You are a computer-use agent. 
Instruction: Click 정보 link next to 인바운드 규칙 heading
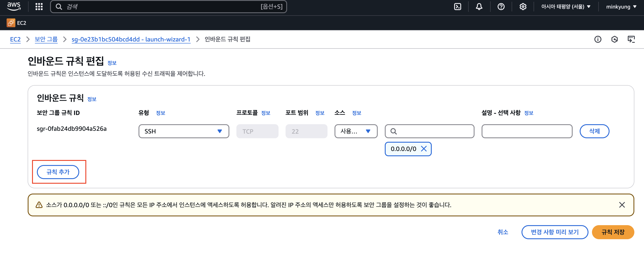click(92, 99)
